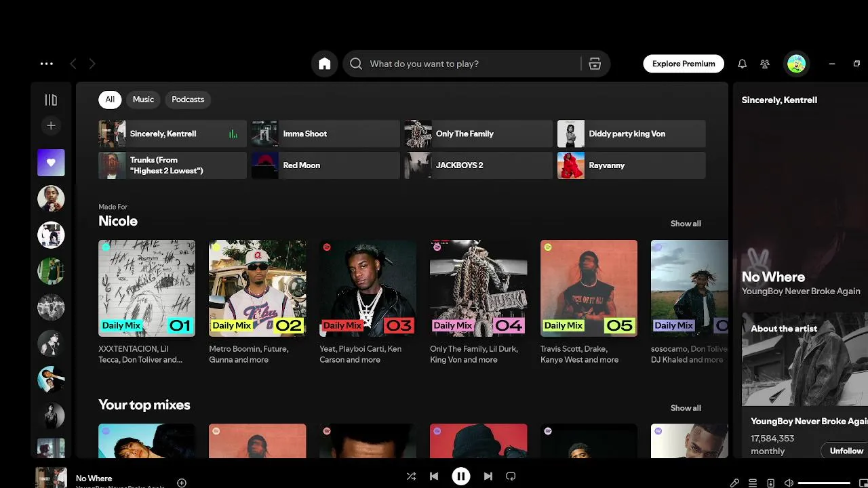Click Explore Premium button
The image size is (868, 488).
coord(684,64)
